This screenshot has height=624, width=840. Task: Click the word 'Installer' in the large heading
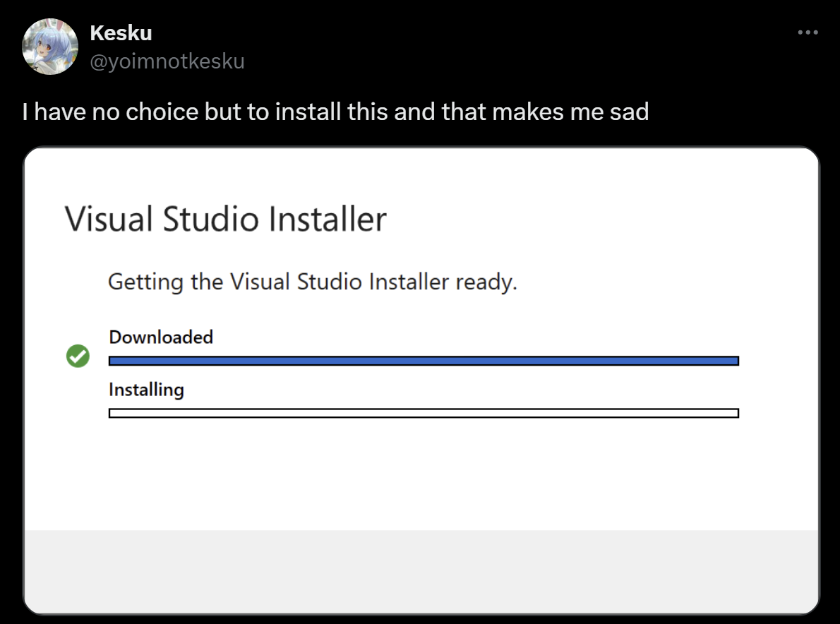click(x=328, y=219)
